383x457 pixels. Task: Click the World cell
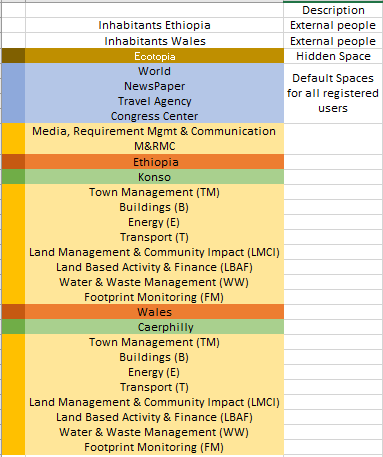(154, 71)
